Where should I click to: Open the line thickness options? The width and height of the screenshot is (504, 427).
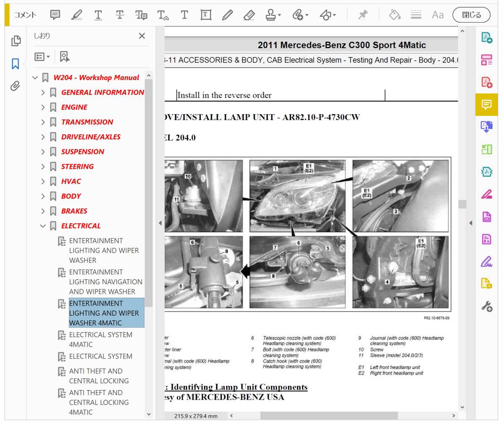[416, 15]
